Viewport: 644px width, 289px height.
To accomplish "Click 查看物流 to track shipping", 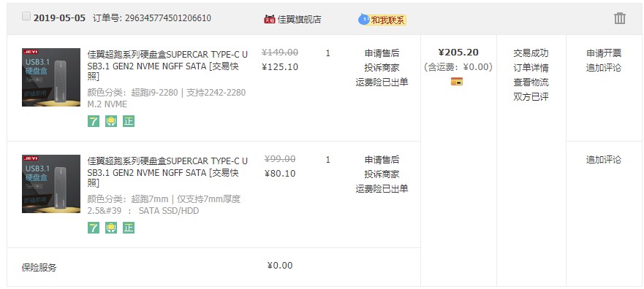I will (531, 82).
